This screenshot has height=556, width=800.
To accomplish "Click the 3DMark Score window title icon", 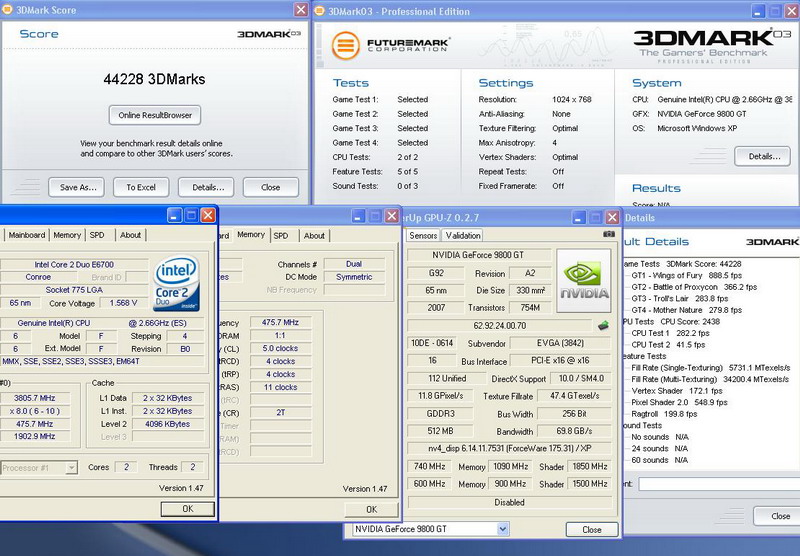I will (7, 9).
